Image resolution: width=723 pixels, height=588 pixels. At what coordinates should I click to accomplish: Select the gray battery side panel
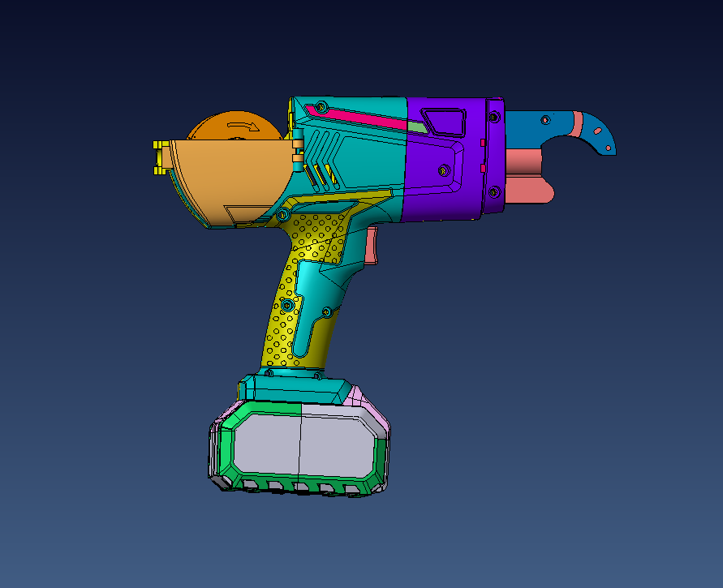[303, 444]
